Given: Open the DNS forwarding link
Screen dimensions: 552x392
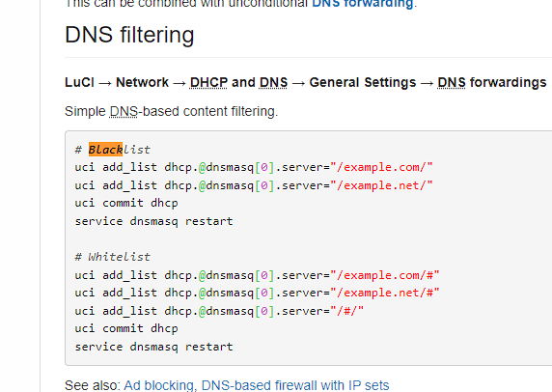Looking at the screenshot, I should (x=362, y=4).
